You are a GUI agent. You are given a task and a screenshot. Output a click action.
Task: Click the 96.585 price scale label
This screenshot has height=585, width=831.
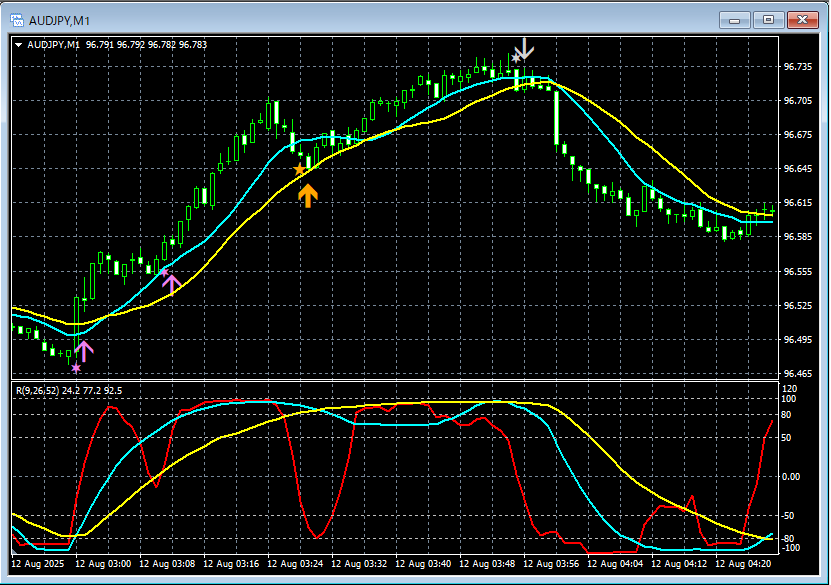(x=798, y=237)
